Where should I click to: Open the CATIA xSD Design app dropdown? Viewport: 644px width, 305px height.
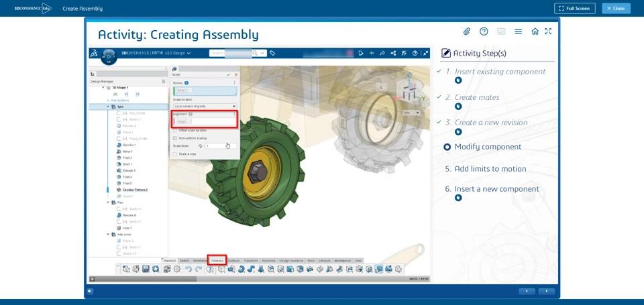click(x=189, y=53)
